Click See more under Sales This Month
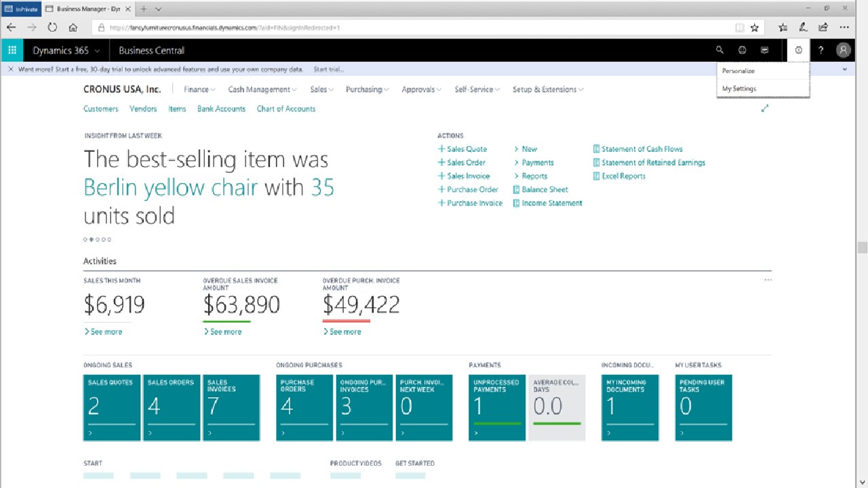 click(103, 331)
